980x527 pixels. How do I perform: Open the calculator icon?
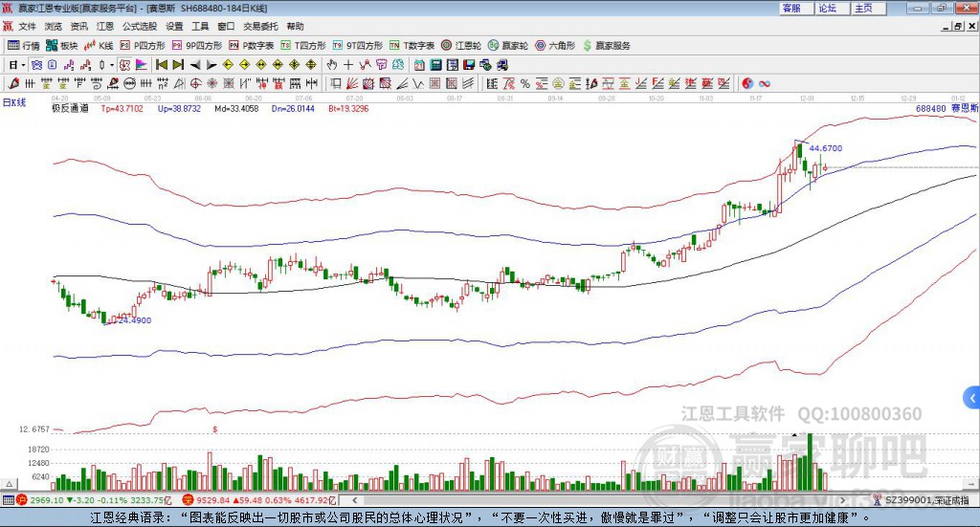click(435, 65)
